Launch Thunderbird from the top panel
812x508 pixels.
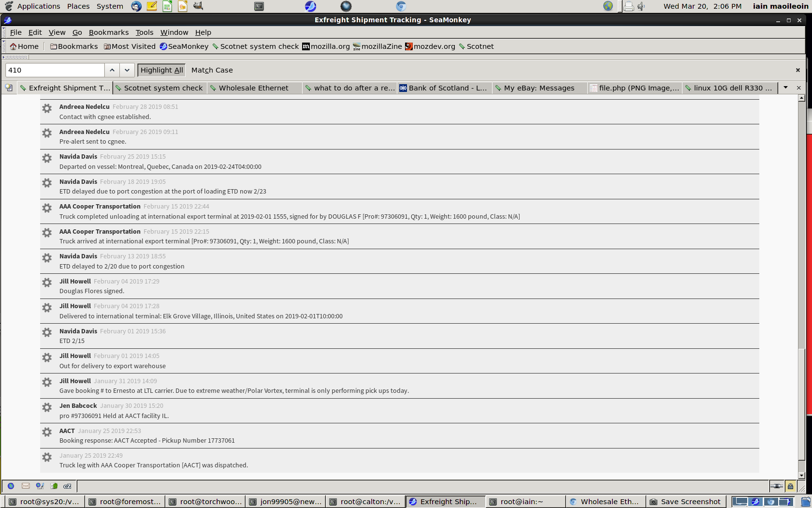pos(136,6)
